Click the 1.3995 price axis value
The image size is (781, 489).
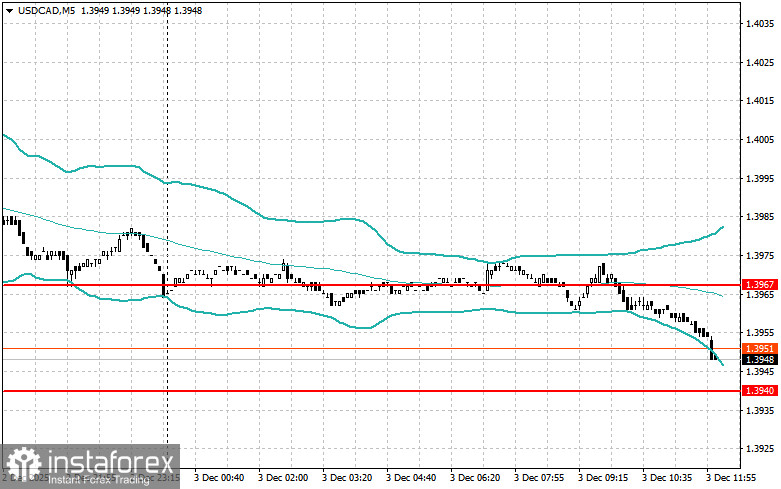760,178
